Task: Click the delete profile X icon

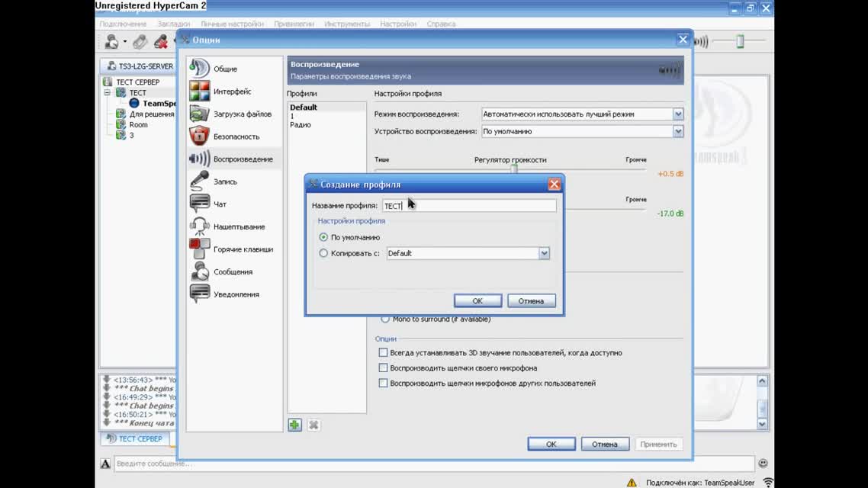Action: point(313,425)
